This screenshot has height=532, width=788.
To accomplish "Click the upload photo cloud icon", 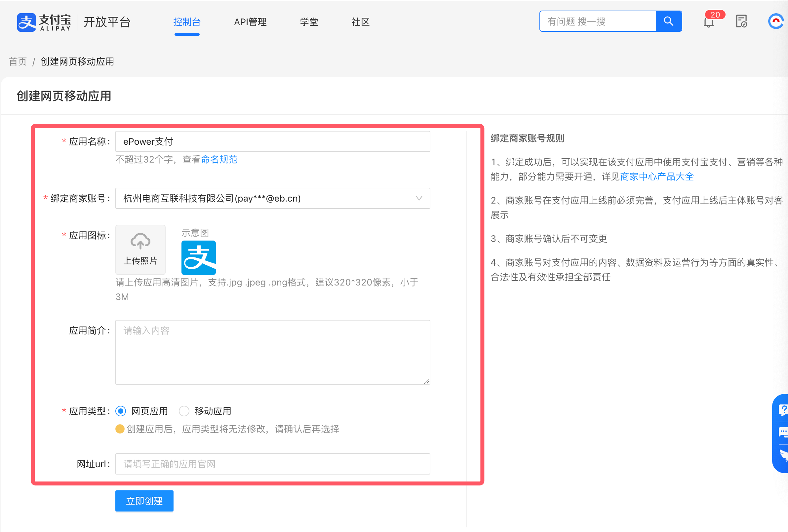I will point(140,241).
